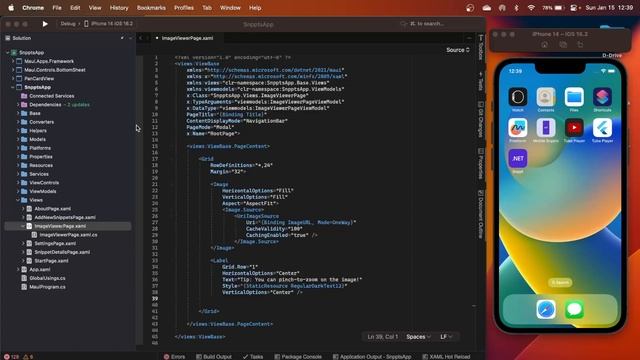This screenshot has height=360, width=640.
Task: Open the XAML Hot Reload pad
Action: pos(446,357)
